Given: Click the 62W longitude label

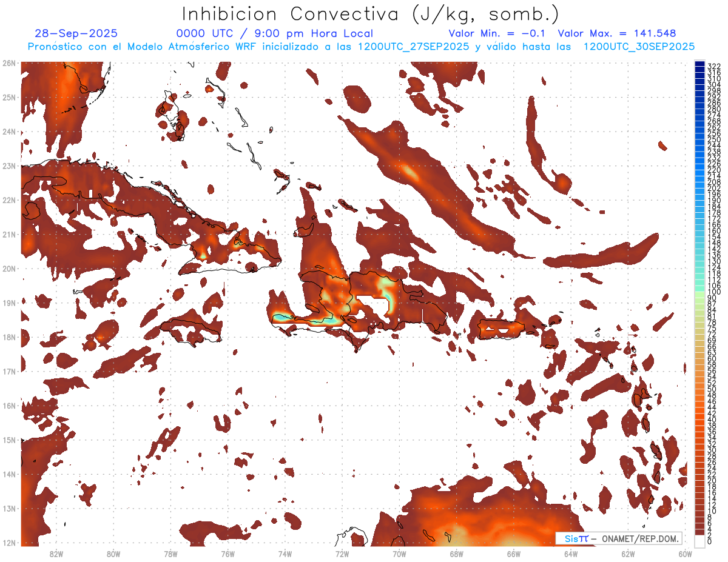Looking at the screenshot, I should [x=628, y=554].
